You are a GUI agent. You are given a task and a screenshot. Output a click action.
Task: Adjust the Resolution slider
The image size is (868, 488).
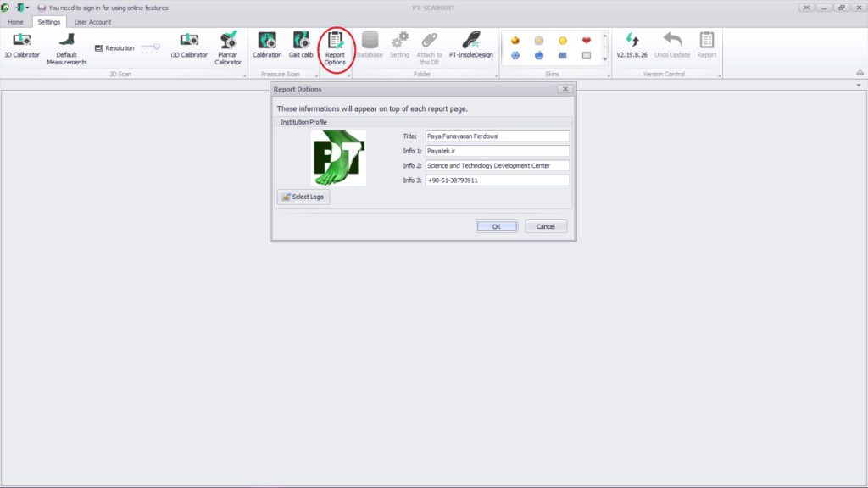(151, 47)
